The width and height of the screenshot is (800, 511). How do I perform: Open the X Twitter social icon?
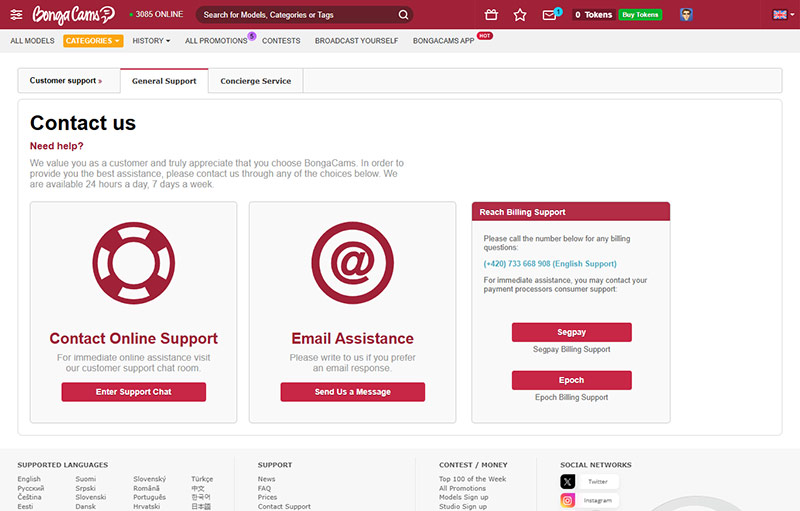(x=567, y=481)
